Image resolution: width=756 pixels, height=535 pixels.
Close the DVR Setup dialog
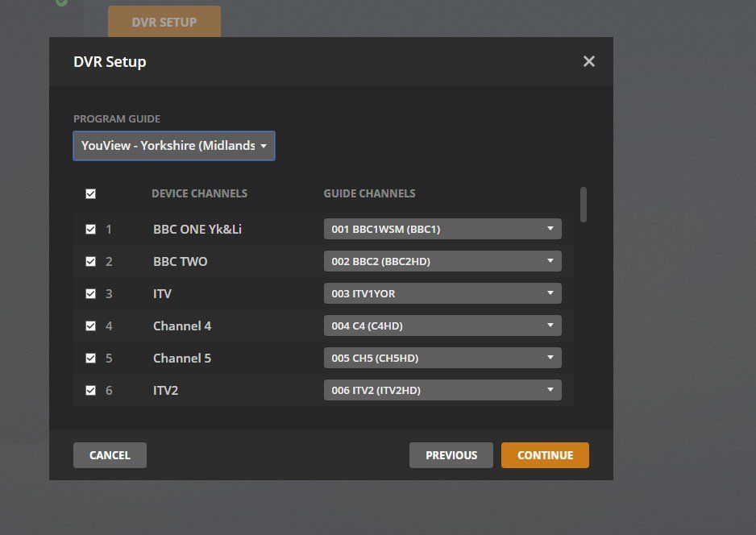(588, 60)
